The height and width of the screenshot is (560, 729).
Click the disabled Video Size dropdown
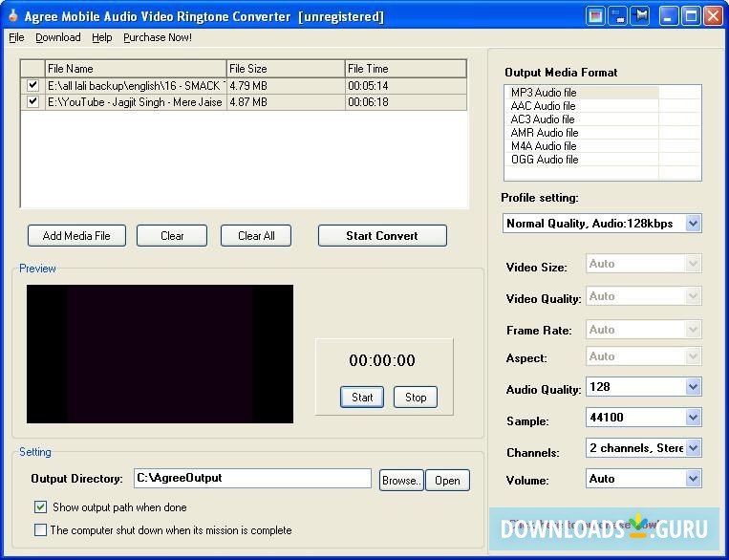(x=643, y=264)
